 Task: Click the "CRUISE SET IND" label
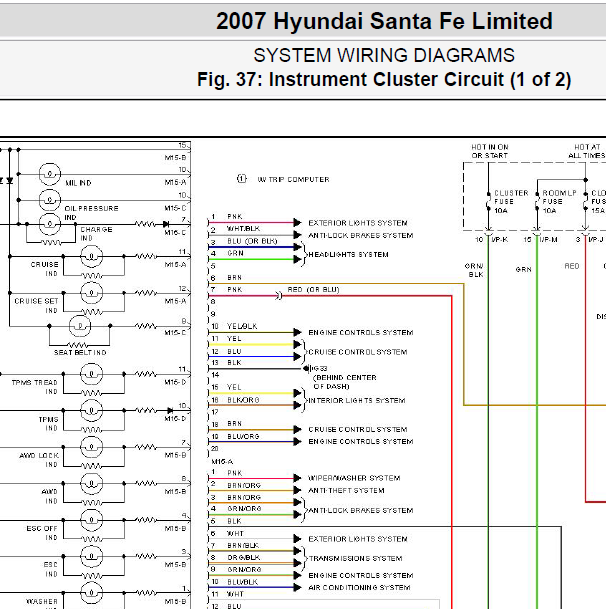tap(36, 306)
